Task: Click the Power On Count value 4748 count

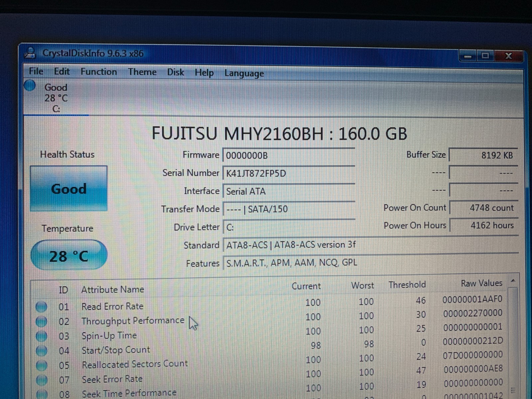Action: pyautogui.click(x=483, y=208)
